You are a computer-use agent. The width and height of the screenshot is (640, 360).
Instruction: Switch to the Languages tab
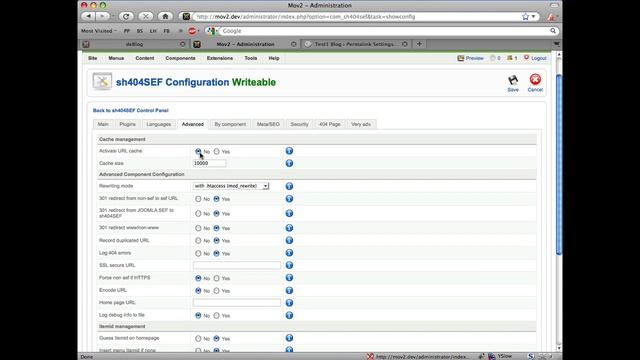point(158,124)
